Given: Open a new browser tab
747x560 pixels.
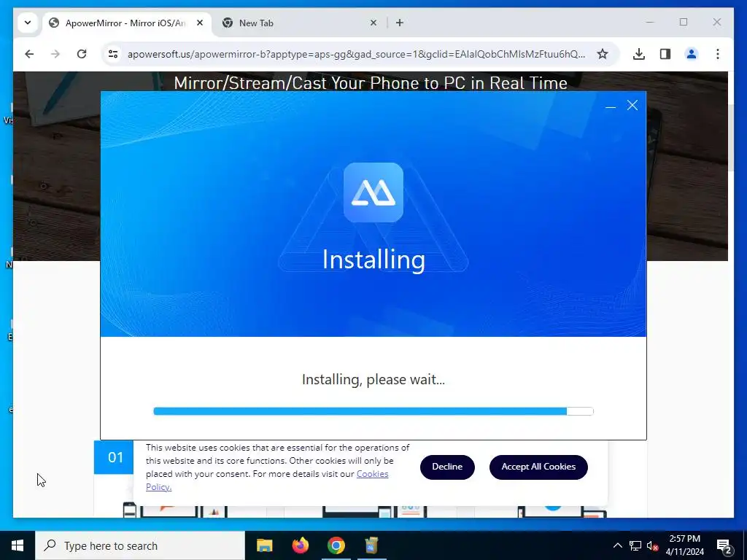Looking at the screenshot, I should point(400,23).
